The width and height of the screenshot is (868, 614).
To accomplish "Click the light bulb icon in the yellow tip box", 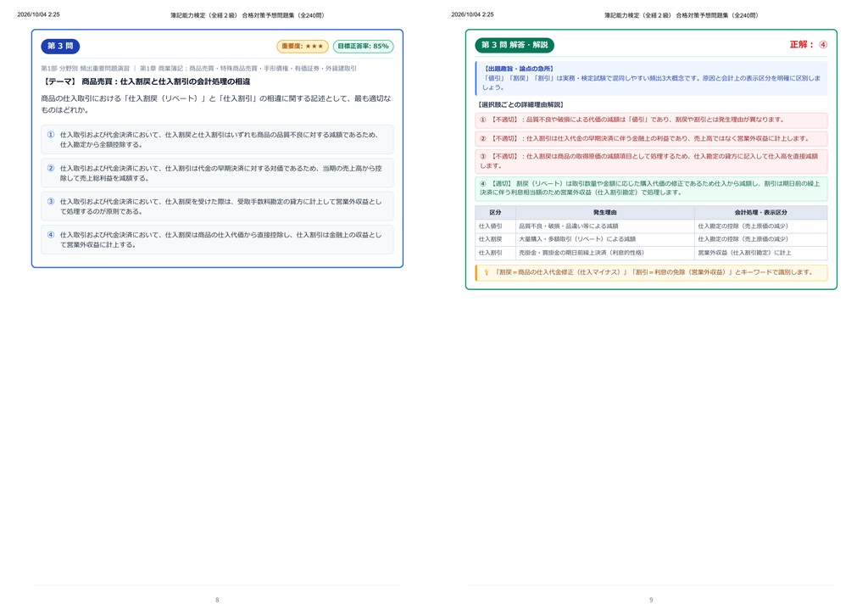I will [487, 272].
